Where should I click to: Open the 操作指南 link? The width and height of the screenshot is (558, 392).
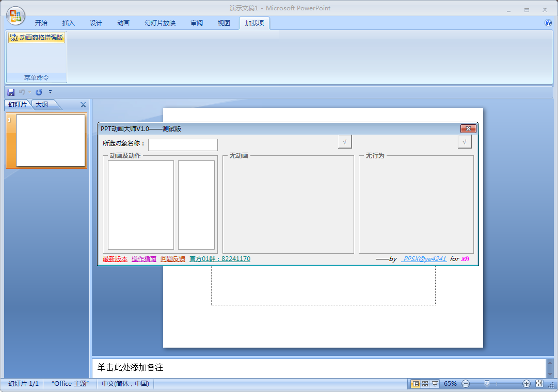click(x=144, y=258)
